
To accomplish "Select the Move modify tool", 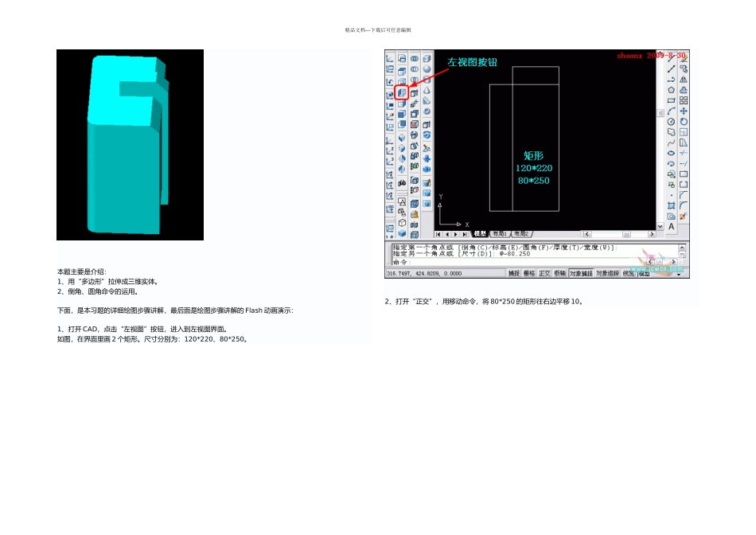I will (684, 111).
